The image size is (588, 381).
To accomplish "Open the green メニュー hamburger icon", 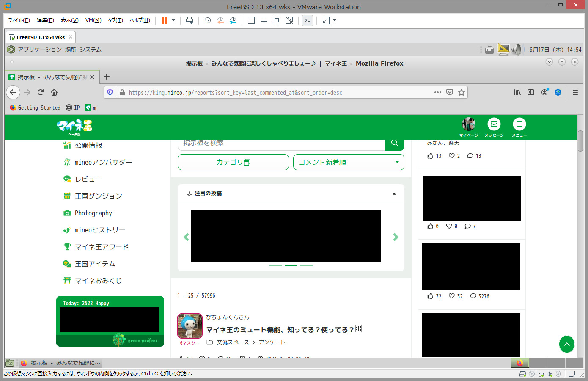I will tap(519, 124).
